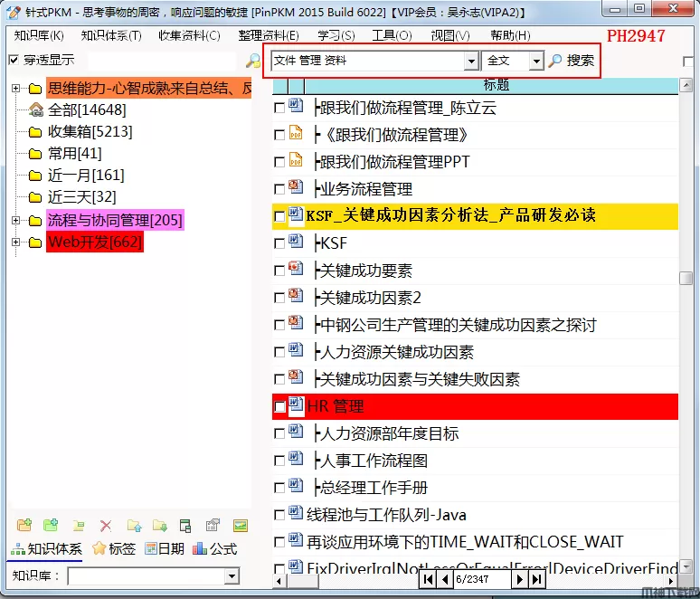The height and width of the screenshot is (599, 700).
Task: Open the 整理资料(E) menu
Action: 269,35
